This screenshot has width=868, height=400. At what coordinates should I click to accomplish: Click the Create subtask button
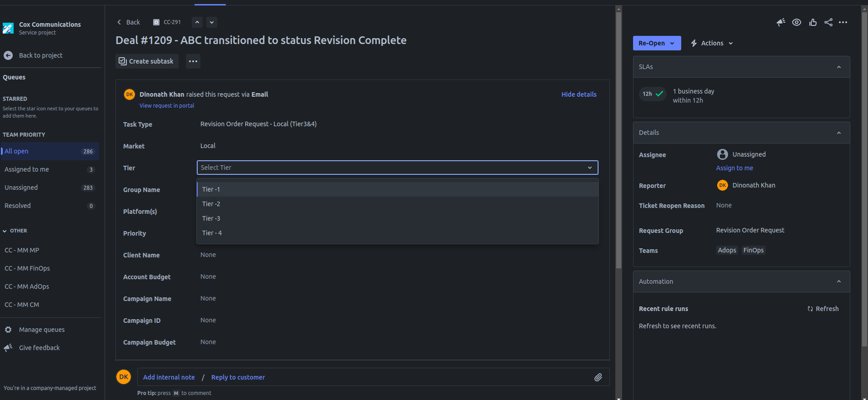tap(147, 61)
